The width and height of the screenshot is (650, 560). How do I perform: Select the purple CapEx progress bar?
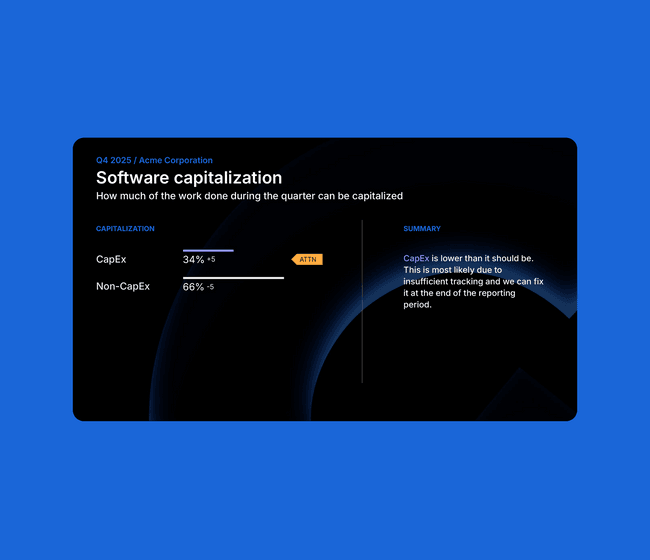pyautogui.click(x=208, y=250)
